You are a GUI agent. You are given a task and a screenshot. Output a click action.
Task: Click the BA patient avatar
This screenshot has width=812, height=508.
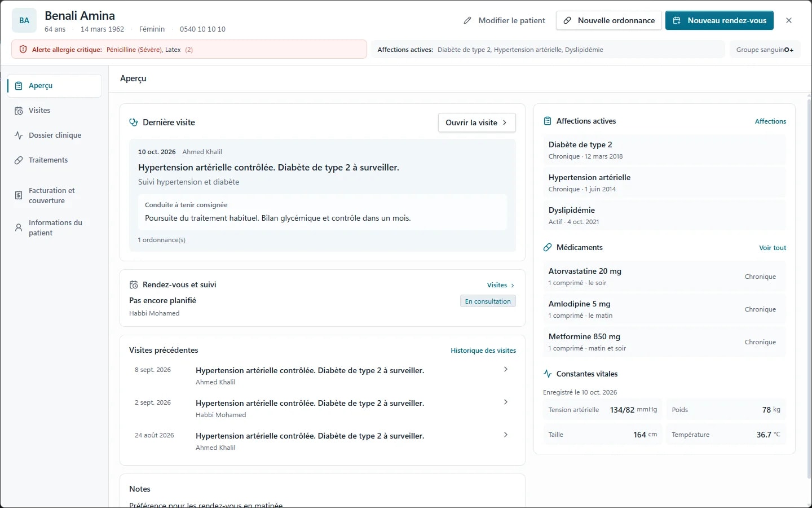pos(24,20)
